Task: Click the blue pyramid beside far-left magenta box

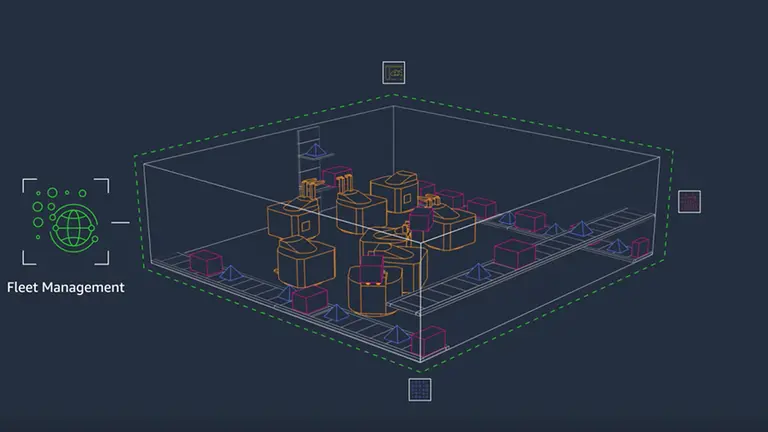Action: click(231, 272)
